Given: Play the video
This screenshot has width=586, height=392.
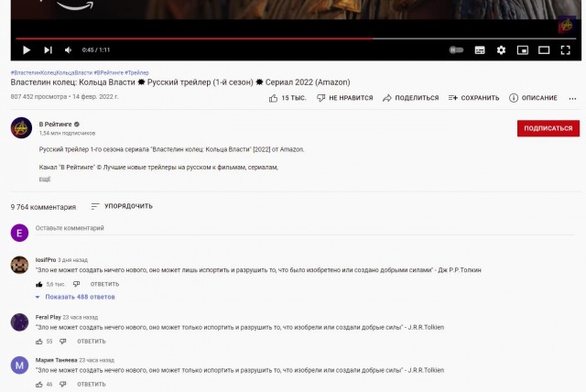Looking at the screenshot, I should (27, 49).
